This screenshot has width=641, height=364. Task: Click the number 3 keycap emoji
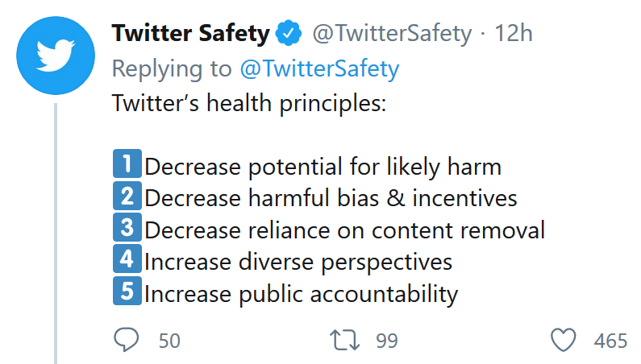pyautogui.click(x=127, y=227)
